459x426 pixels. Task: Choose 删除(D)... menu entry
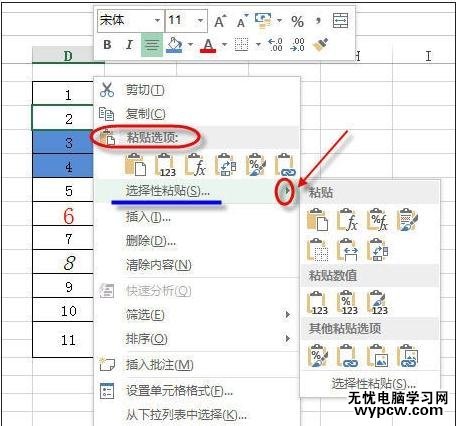[197, 241]
